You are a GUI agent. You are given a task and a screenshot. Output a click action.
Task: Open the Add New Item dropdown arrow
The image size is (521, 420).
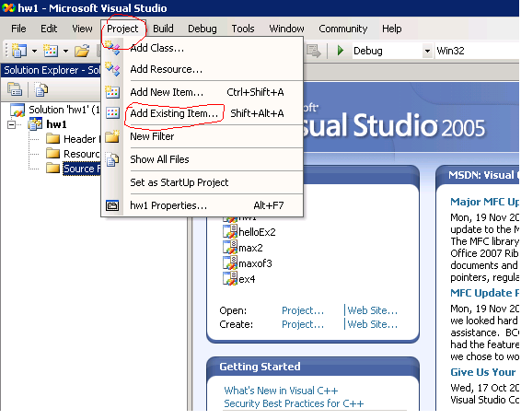click(65, 52)
